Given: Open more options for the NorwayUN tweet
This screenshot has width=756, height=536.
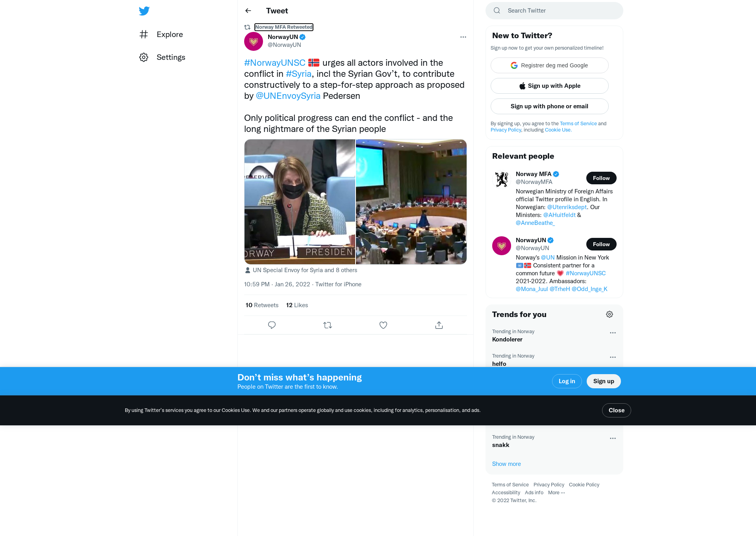Looking at the screenshot, I should 463,37.
